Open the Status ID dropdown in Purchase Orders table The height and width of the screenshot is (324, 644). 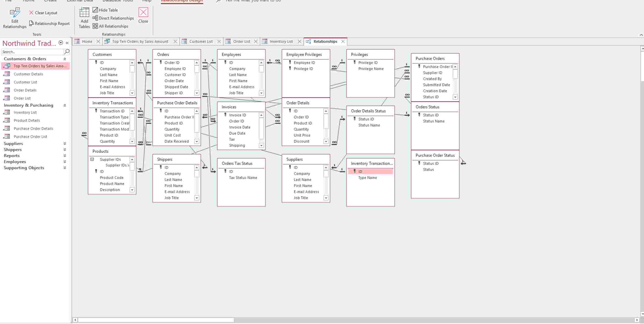click(x=455, y=97)
